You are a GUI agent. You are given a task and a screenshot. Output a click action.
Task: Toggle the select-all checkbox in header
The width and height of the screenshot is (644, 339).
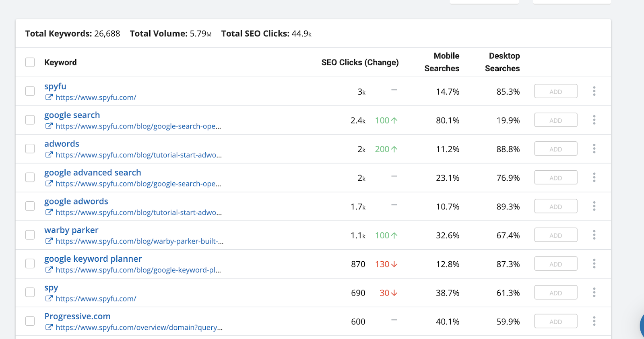(x=30, y=62)
